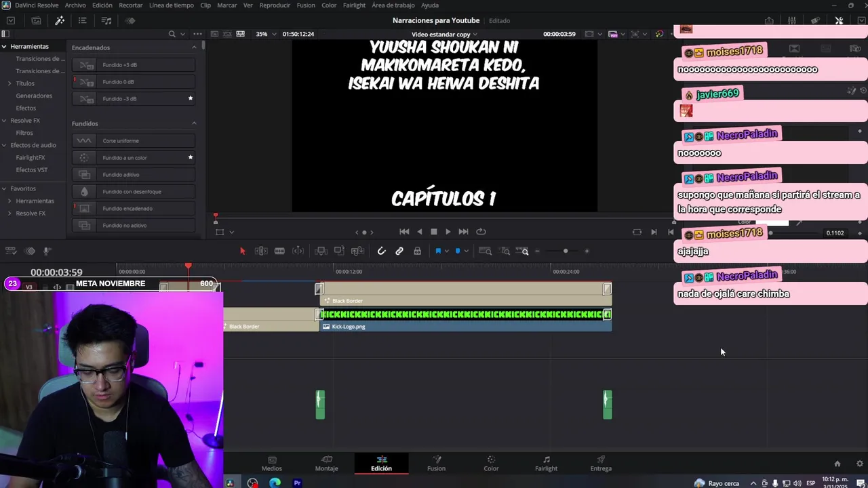Expand the Títulos tree item
This screenshot has width=868, height=488.
(x=9, y=83)
